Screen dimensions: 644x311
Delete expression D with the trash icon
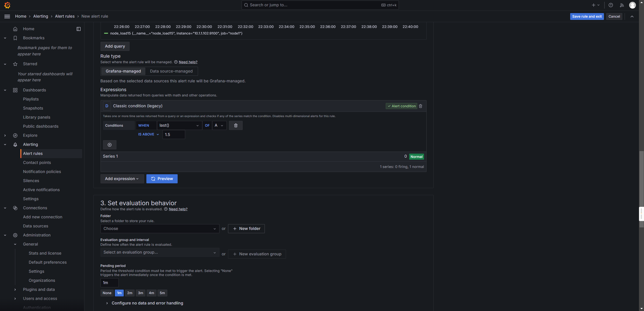pos(421,106)
